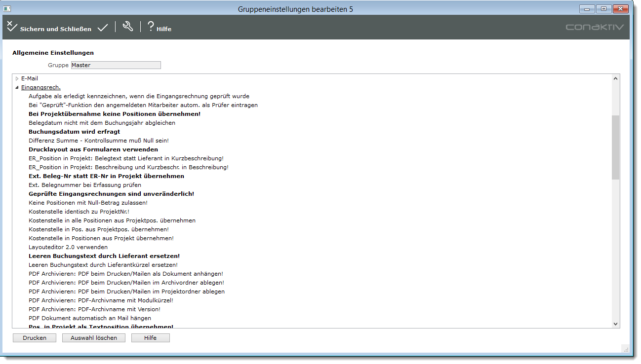Expand the E-Mail tree node
Viewport: 641px width, 364px height.
(17, 78)
